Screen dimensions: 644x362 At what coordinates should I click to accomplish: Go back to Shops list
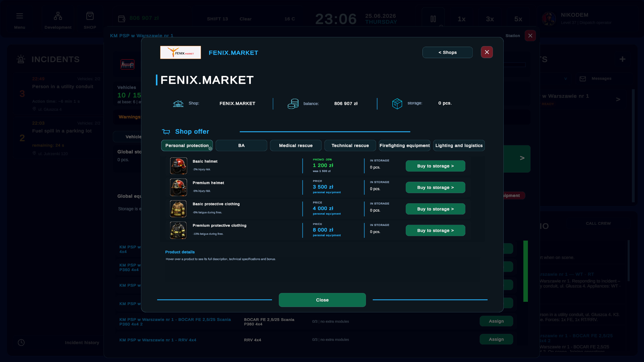[x=447, y=52]
